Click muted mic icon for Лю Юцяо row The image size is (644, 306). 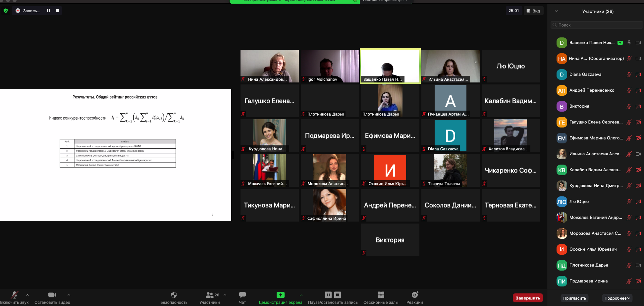pos(629,202)
